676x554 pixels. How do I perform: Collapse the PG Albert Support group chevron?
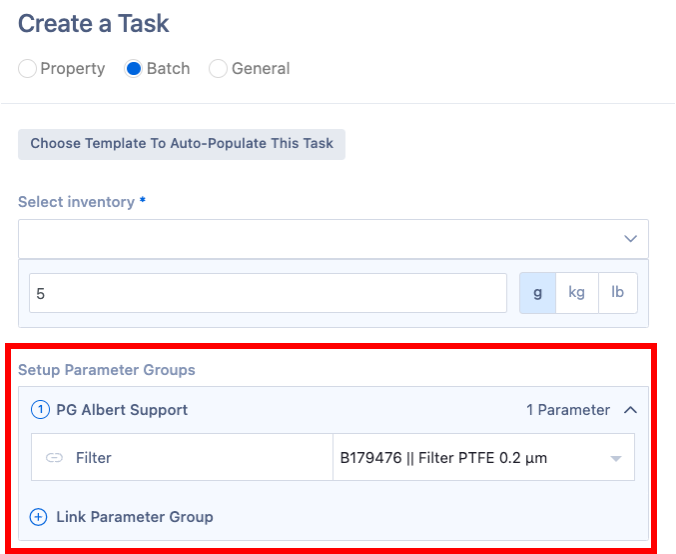pos(630,409)
